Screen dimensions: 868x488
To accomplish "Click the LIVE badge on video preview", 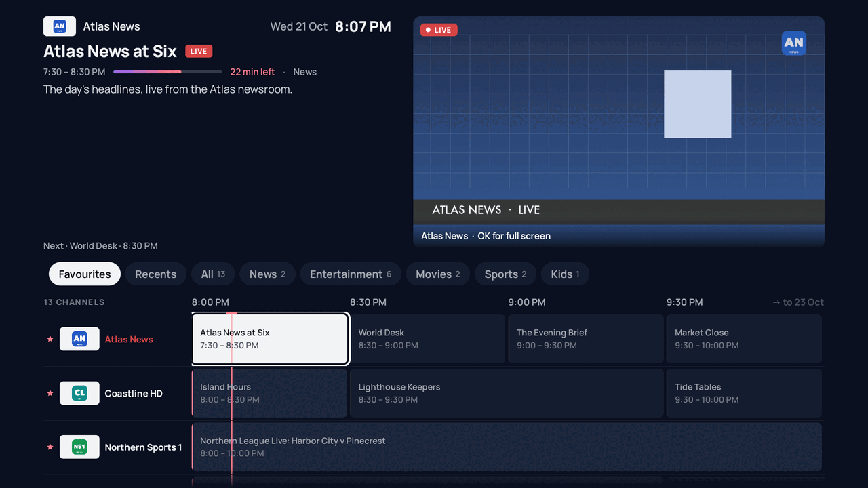I will click(x=439, y=30).
